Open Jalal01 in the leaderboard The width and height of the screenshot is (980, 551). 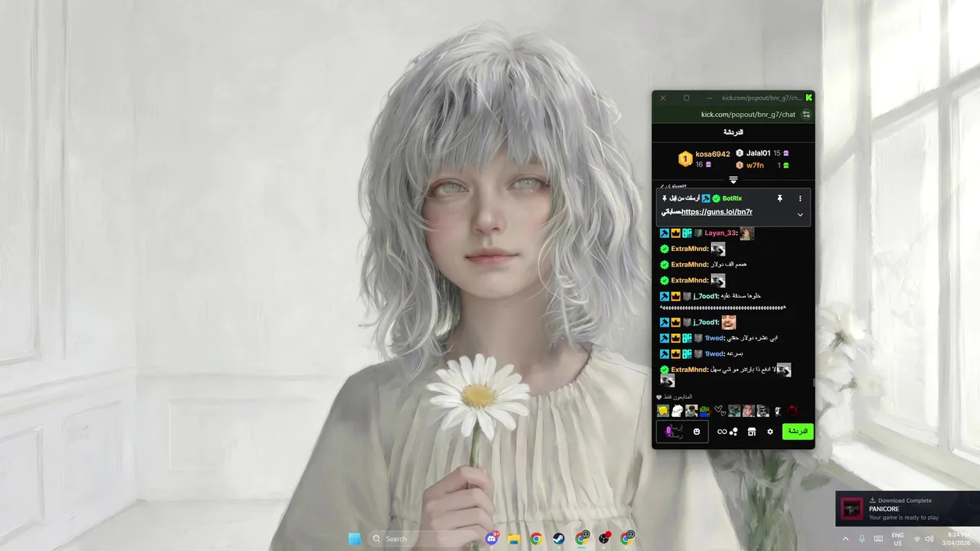[758, 153]
